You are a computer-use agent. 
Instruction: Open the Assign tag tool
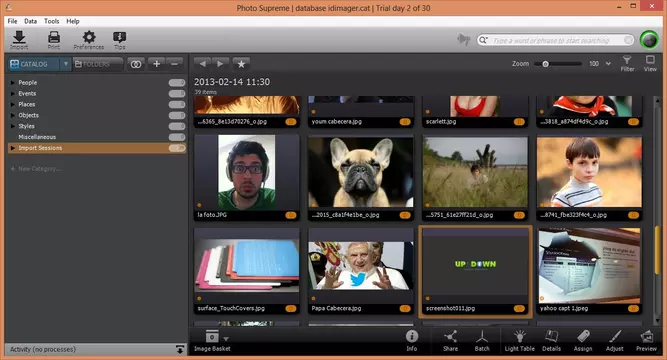coord(583,340)
